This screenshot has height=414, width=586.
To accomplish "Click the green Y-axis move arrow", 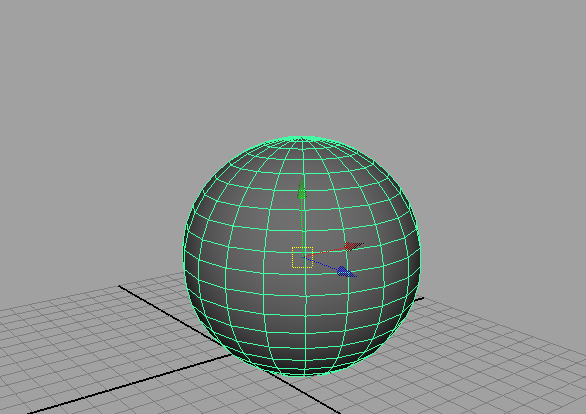I will (x=302, y=189).
